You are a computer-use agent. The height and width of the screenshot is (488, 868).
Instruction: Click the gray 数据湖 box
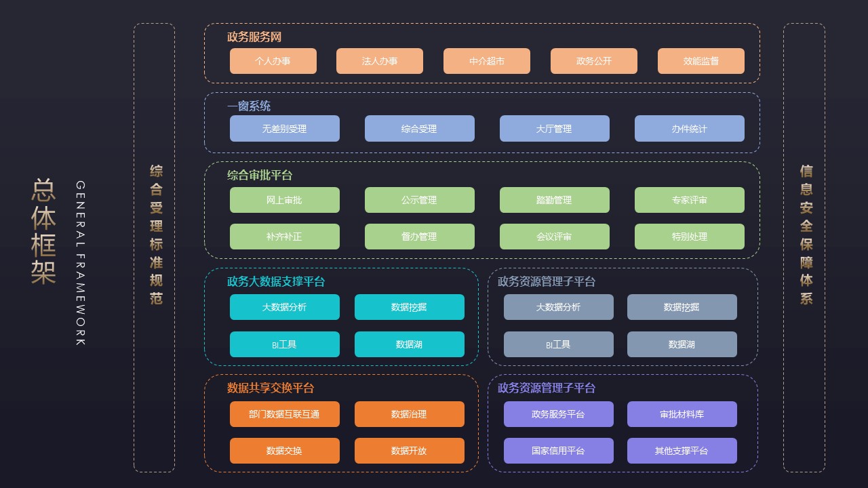click(x=682, y=344)
